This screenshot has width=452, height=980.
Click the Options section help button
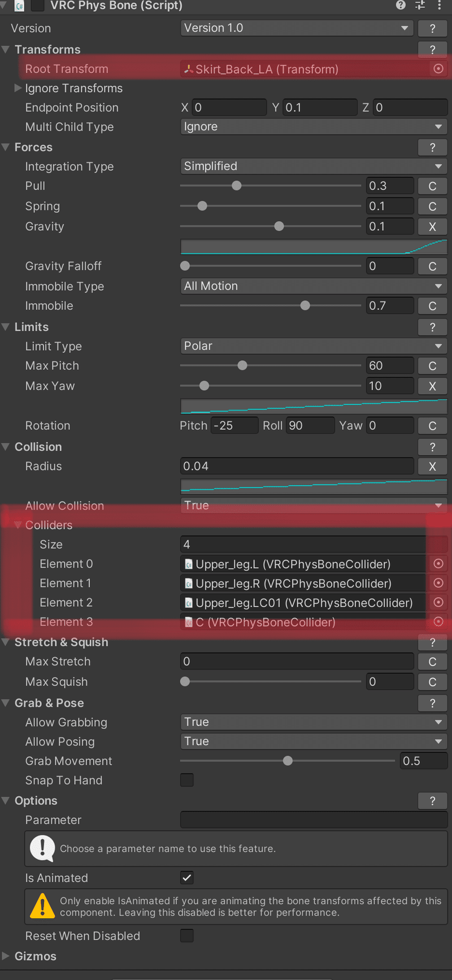(x=433, y=801)
